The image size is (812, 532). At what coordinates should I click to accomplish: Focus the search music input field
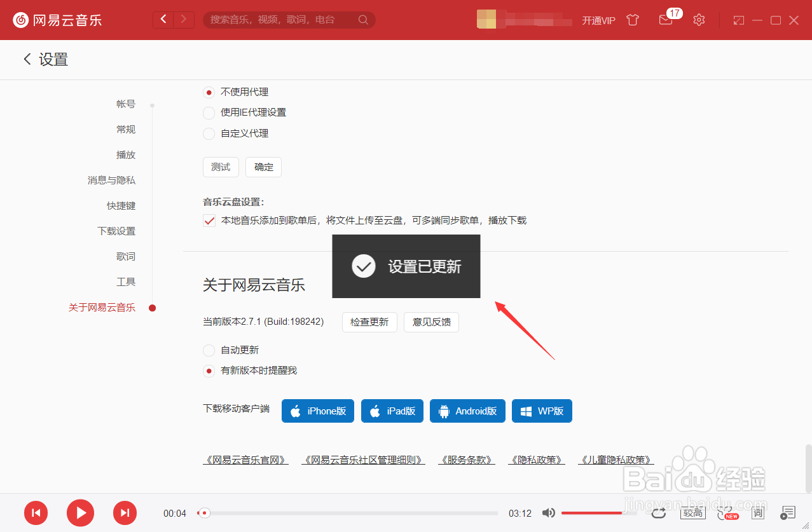coord(280,20)
